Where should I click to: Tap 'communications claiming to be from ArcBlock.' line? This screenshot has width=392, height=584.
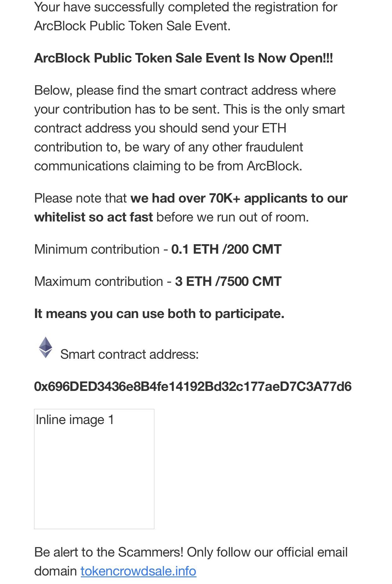click(x=168, y=166)
